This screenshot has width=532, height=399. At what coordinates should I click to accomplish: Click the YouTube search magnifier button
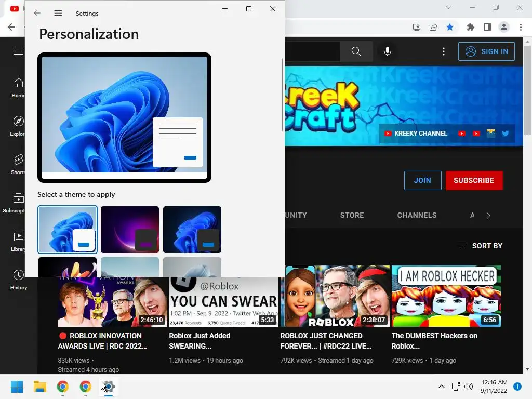(356, 51)
